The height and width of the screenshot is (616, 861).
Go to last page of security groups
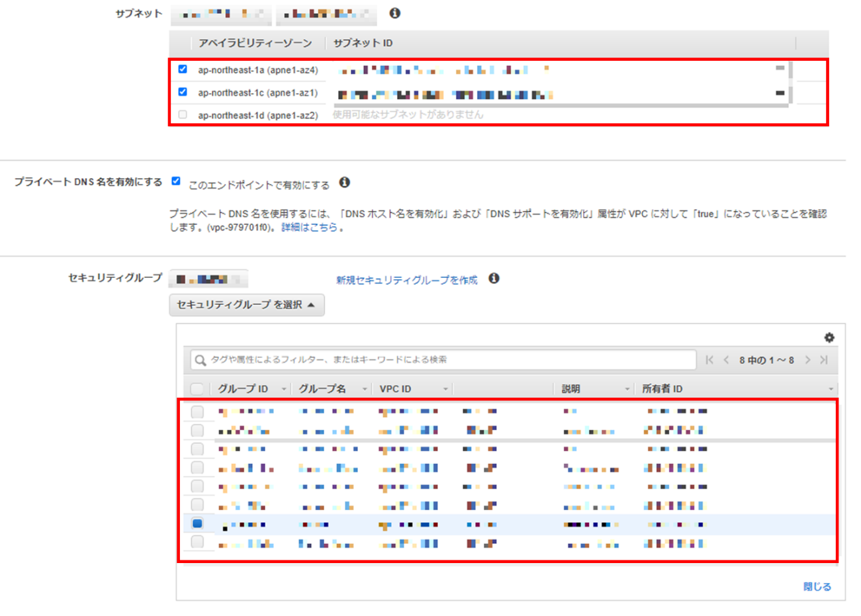coord(824,360)
